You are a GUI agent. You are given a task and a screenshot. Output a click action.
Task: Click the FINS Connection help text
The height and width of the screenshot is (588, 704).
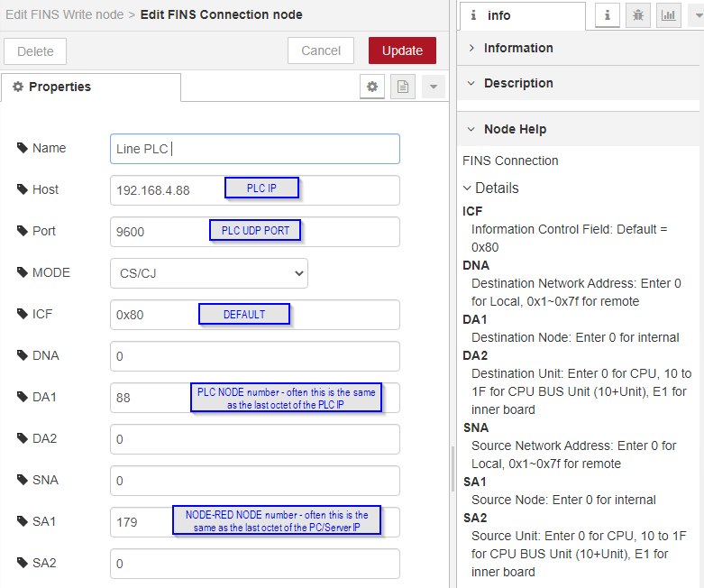pos(510,161)
